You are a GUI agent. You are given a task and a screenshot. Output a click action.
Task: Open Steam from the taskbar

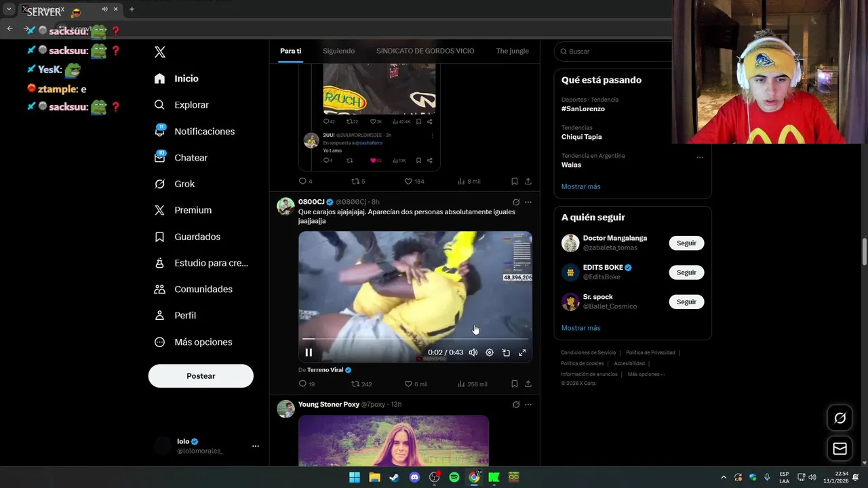(x=394, y=477)
